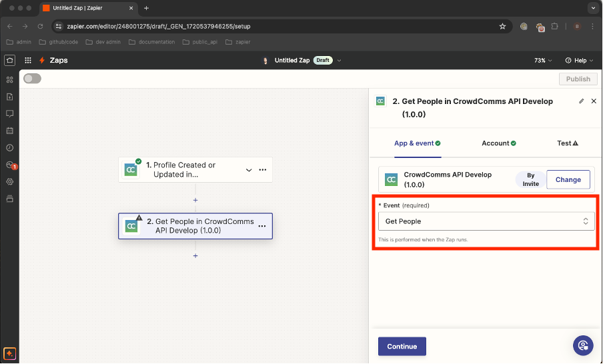The image size is (603, 364).
Task: Click the pencil icon to rename step
Action: coord(581,101)
